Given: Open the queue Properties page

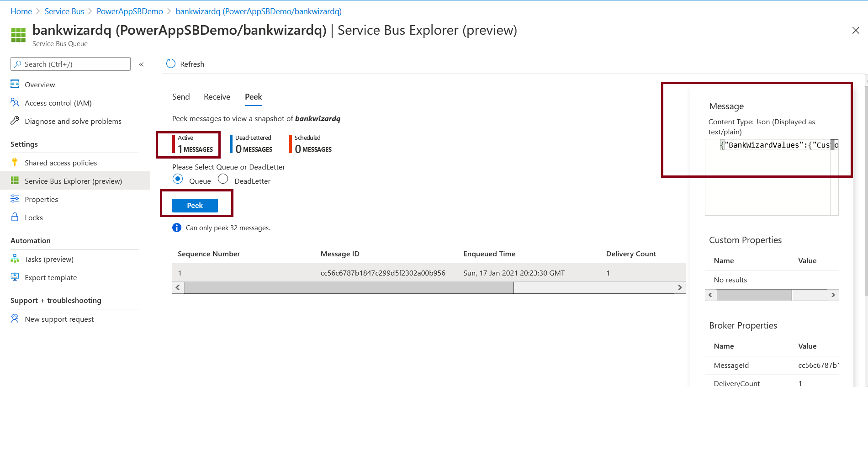Looking at the screenshot, I should click(x=41, y=199).
